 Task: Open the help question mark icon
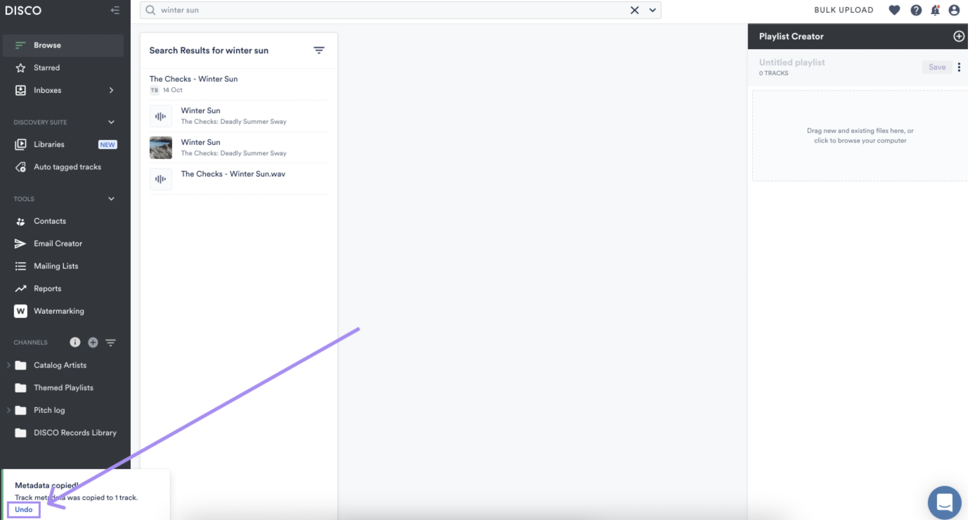pos(916,10)
